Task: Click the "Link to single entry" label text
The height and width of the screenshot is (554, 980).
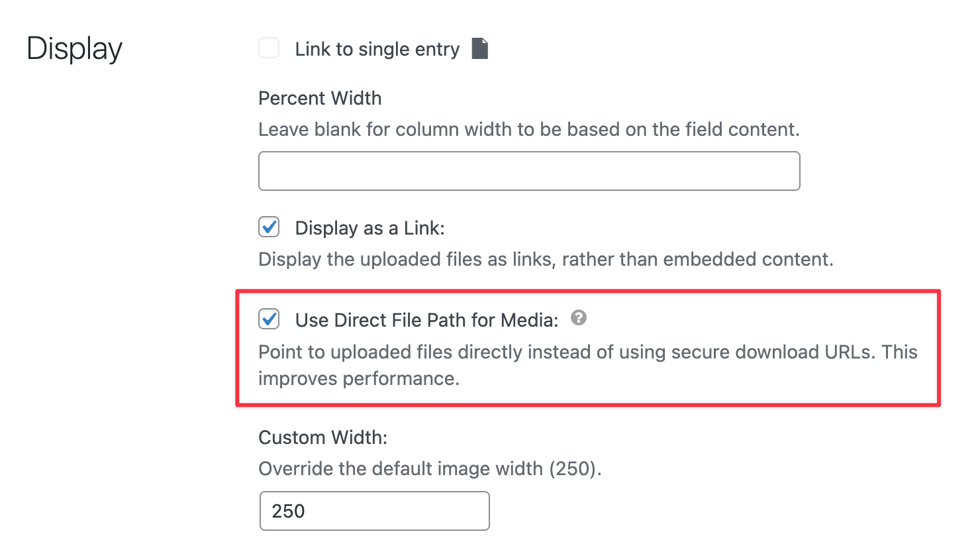Action: (377, 49)
